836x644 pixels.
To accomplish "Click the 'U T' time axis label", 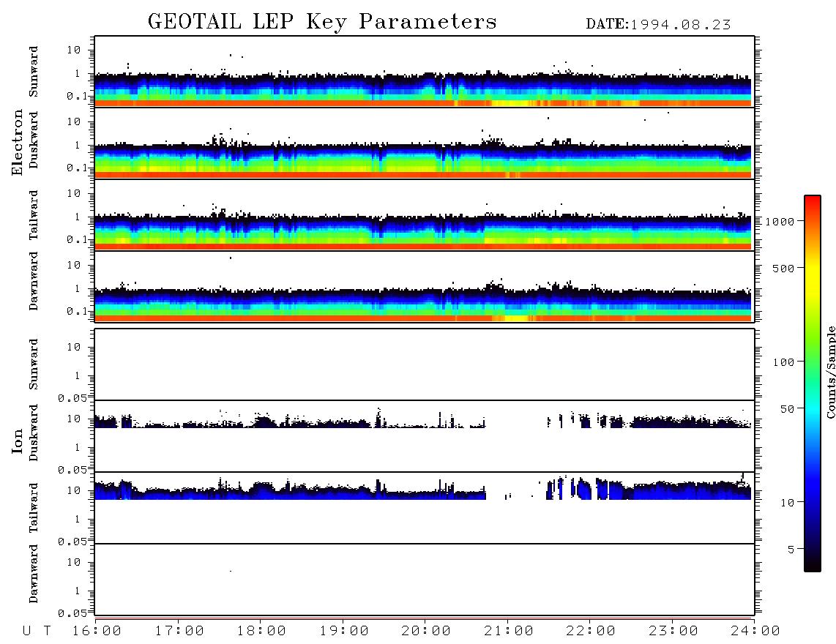I will point(37,631).
